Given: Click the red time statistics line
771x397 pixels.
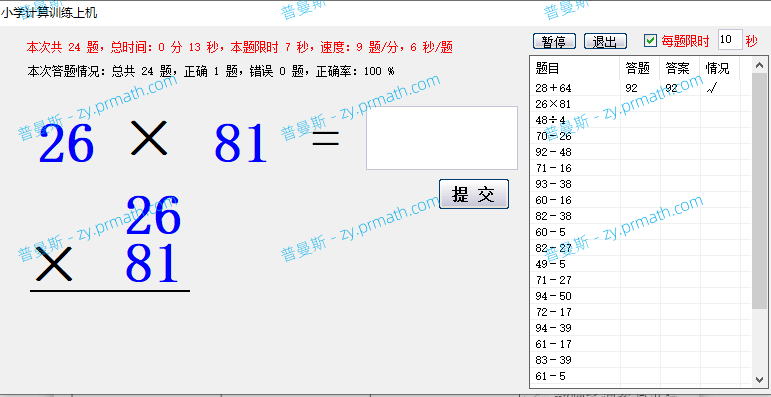Looking at the screenshot, I should pos(239,47).
